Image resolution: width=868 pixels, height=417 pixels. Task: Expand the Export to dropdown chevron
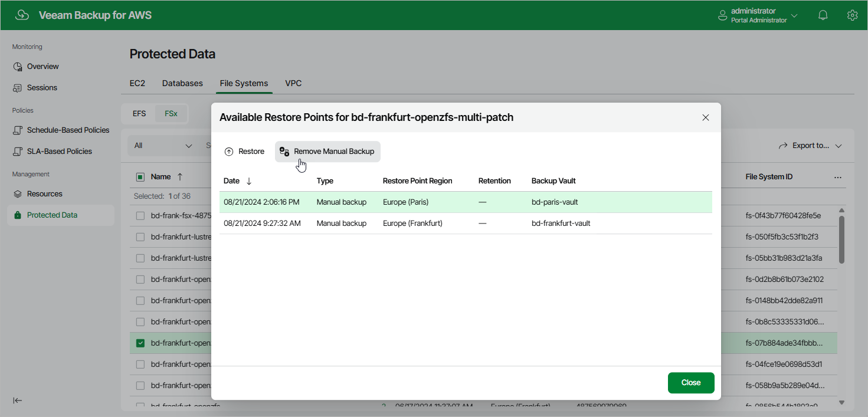[x=838, y=146]
